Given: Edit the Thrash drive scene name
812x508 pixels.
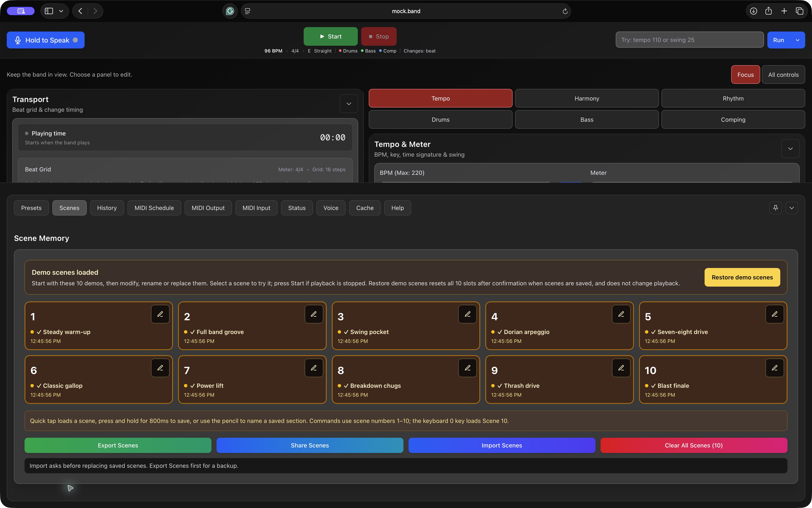Looking at the screenshot, I should coord(621,368).
